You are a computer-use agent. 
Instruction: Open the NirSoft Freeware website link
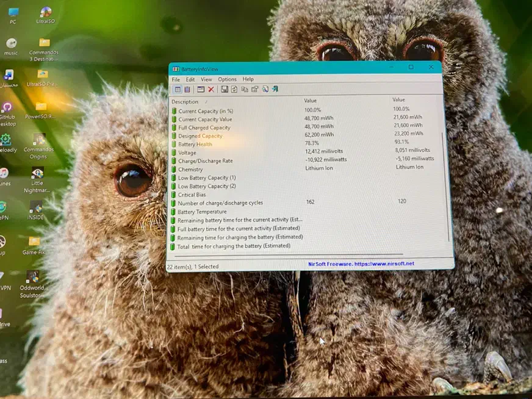[361, 264]
